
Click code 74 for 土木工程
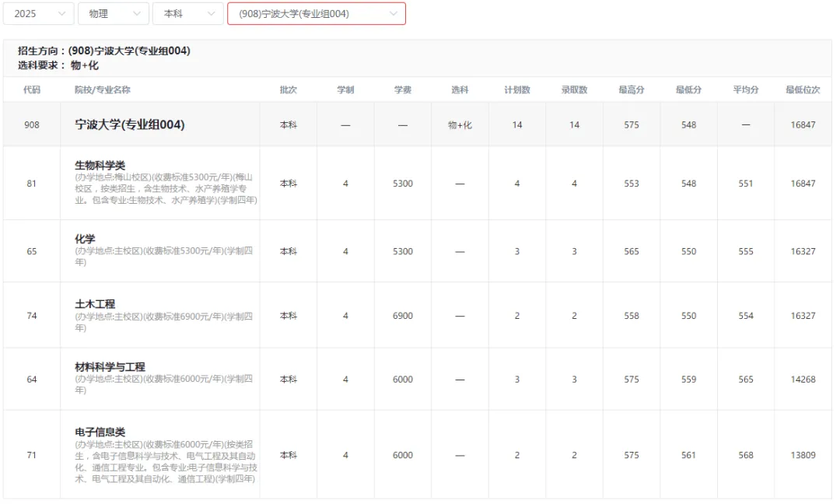coord(32,316)
